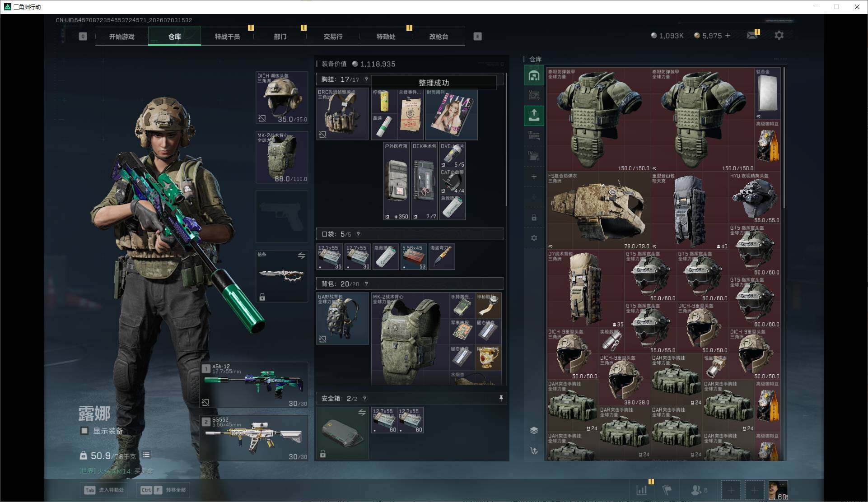Image resolution: width=868 pixels, height=502 pixels.
Task: Click the plus to add 5,975 currency
Action: tap(728, 35)
